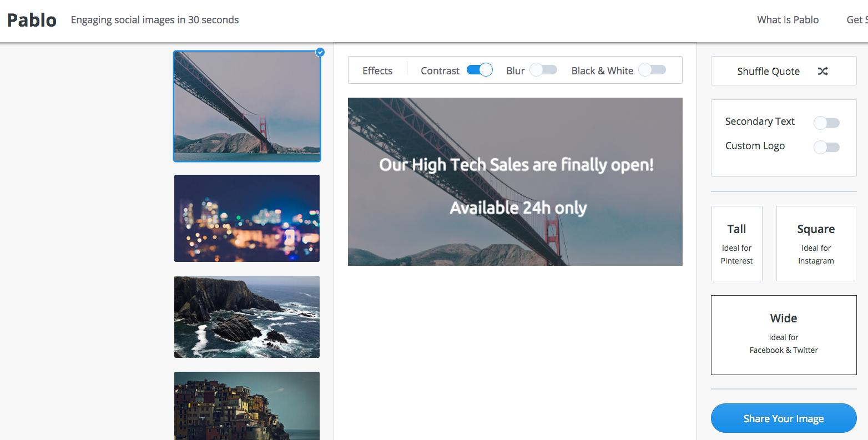Screen dimensions: 868x440
Task: Click the Pablo logo
Action: (32, 20)
